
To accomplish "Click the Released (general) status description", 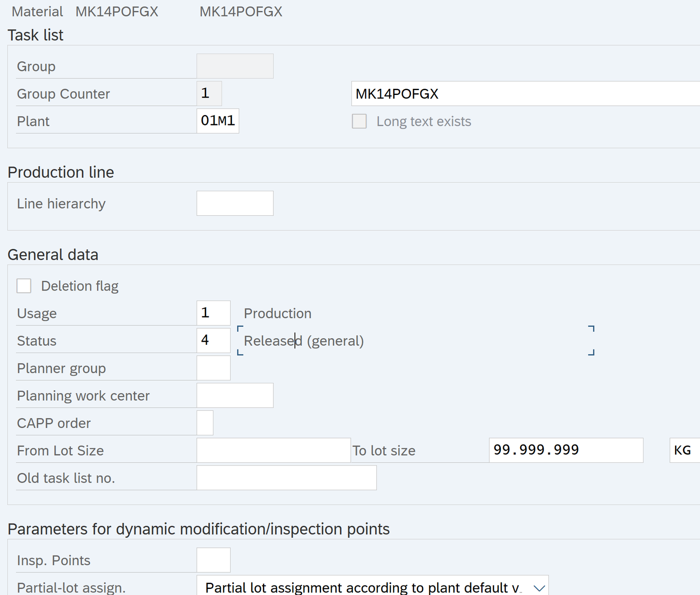I will 304,341.
